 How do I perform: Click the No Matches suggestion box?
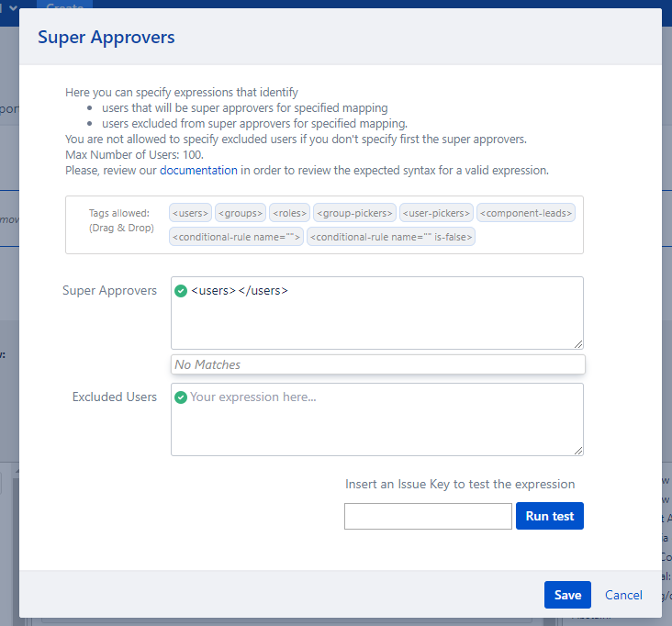coord(377,364)
